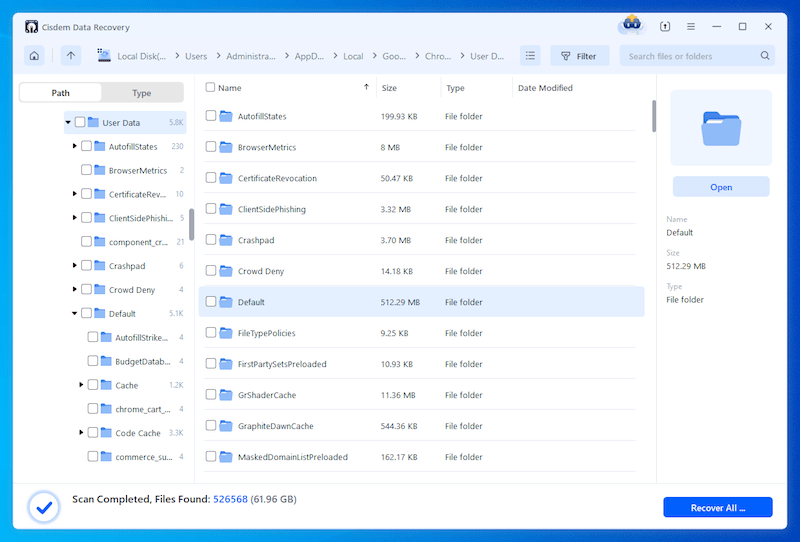Expand the Cache tree node
The width and height of the screenshot is (800, 542).
point(81,385)
